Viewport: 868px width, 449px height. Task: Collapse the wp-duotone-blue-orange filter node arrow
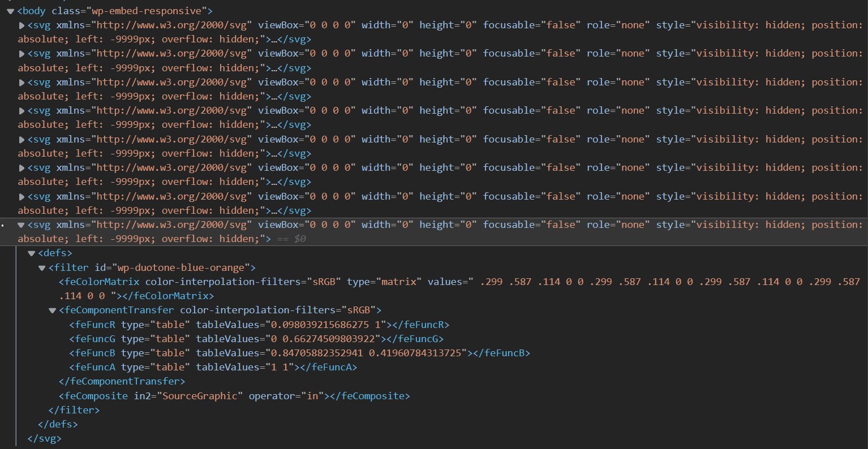tap(42, 267)
